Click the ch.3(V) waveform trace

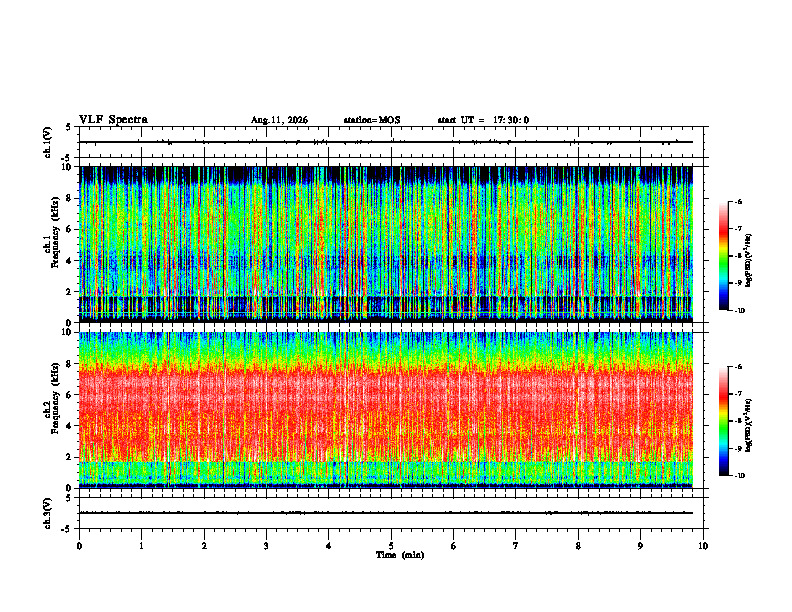click(x=386, y=513)
